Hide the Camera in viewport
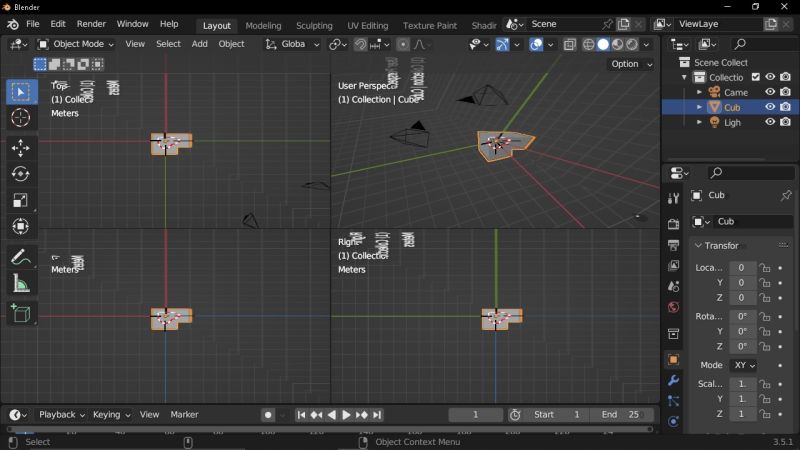800x450 pixels. (770, 92)
